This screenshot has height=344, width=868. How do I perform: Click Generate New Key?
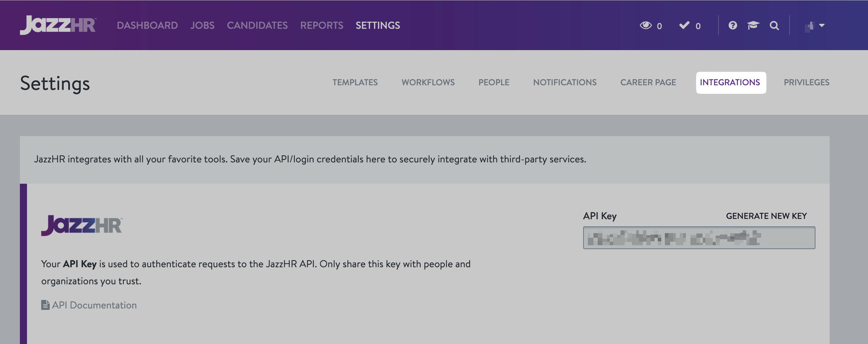pos(766,216)
